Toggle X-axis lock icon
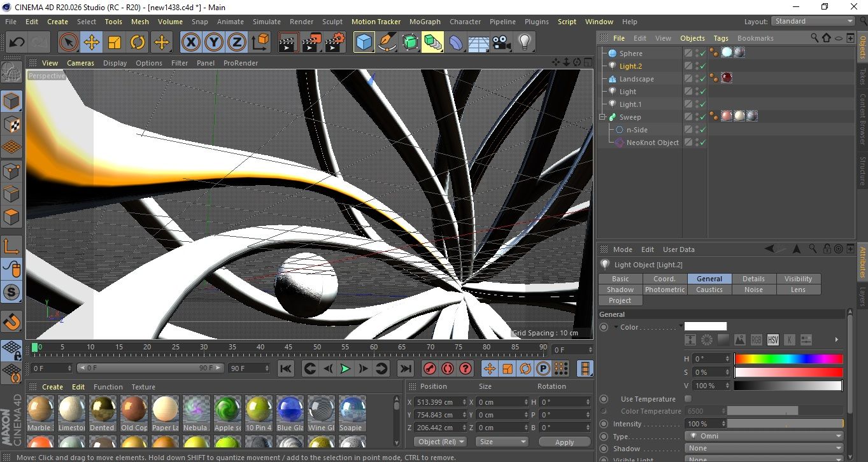The height and width of the screenshot is (462, 868). pos(190,43)
